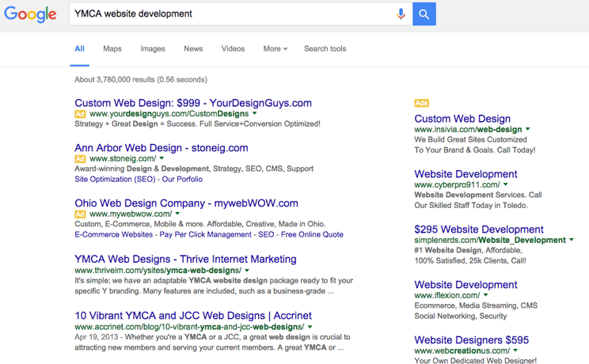Expand arrow next to accrinet.com URL
Screen dimensions: 589x364
tap(310, 327)
